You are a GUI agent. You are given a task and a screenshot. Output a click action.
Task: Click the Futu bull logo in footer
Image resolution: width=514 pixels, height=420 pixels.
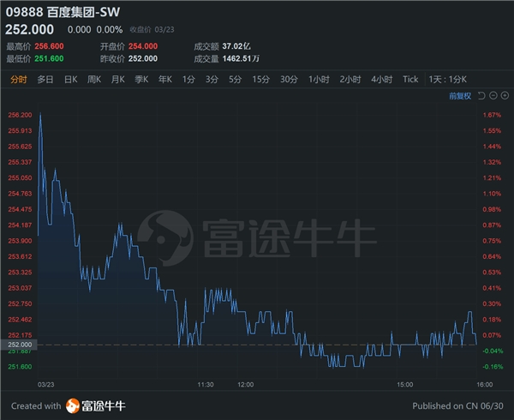point(73,406)
